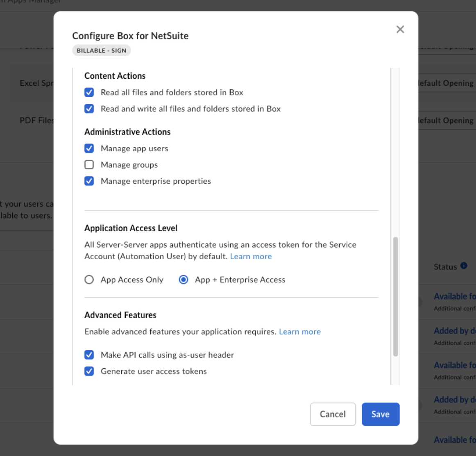The image size is (476, 456).
Task: Open Advanced Features "Learn more" link
Action: [x=300, y=331]
